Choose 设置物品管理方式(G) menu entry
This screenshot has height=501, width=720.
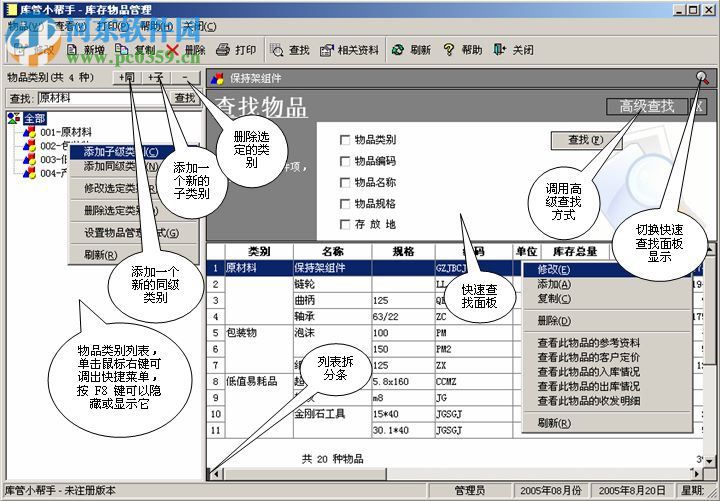(133, 233)
